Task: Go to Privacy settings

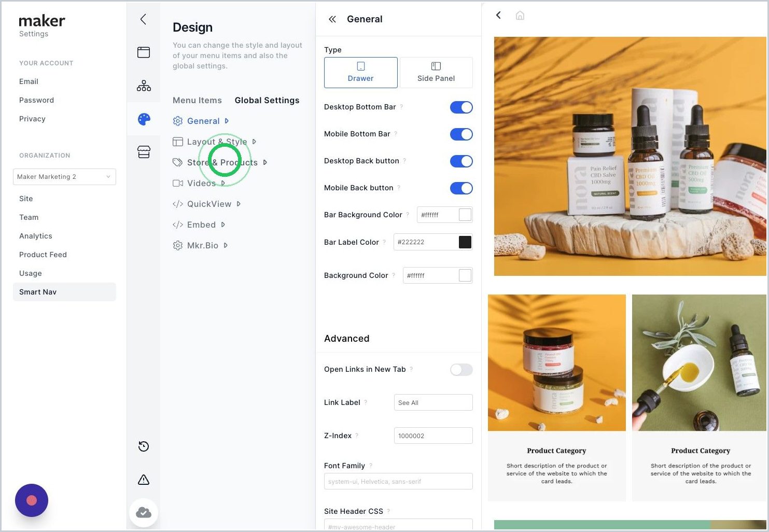Action: [x=32, y=119]
